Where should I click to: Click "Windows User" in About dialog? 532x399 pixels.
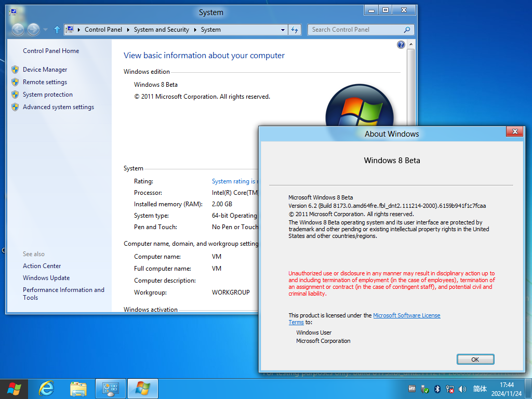(x=314, y=332)
